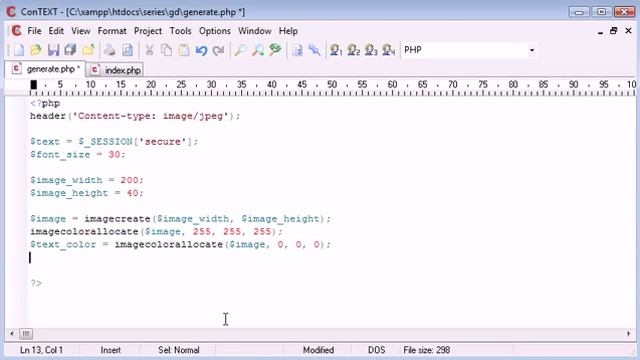Click the $image_width = 200 line

(x=87, y=180)
